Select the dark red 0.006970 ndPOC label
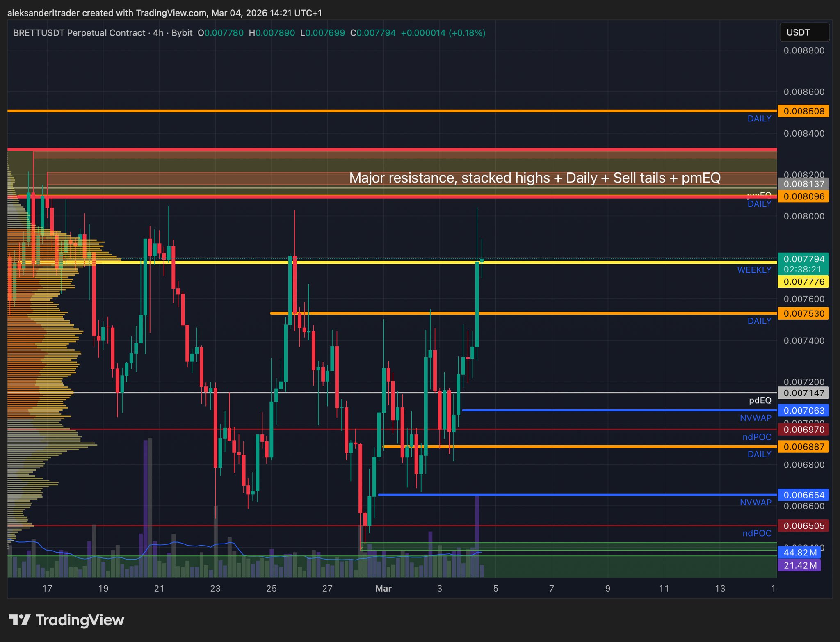 coord(803,430)
